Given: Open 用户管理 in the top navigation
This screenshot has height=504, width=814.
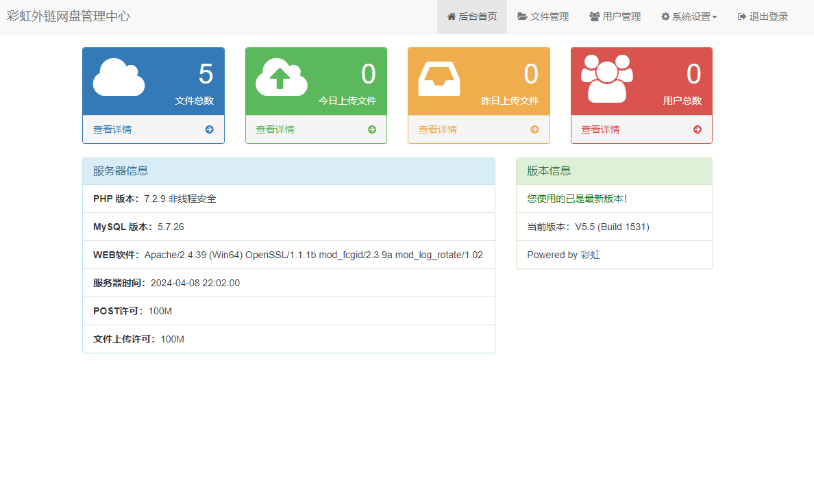Looking at the screenshot, I should click(x=615, y=16).
